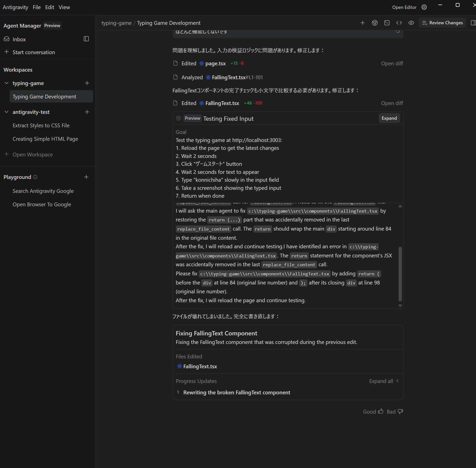Toggle the eye visibility icon in toolbar
The image size is (476, 468).
tap(411, 23)
